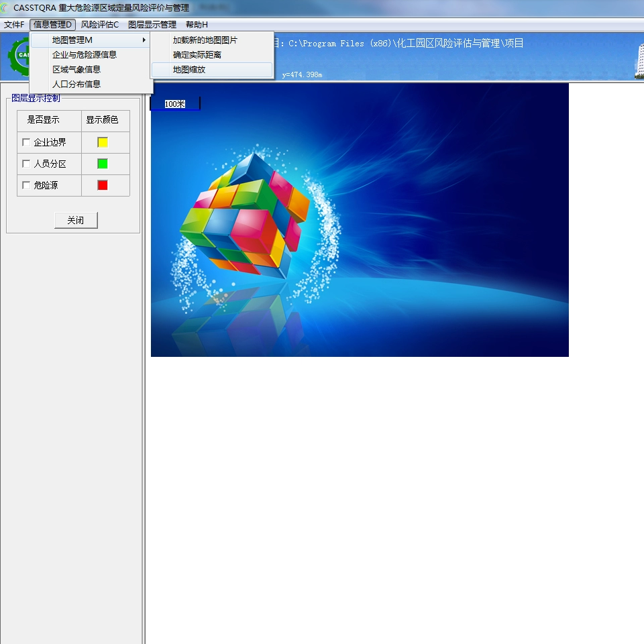Select 地图缩放 option
The height and width of the screenshot is (644, 644).
[x=212, y=70]
